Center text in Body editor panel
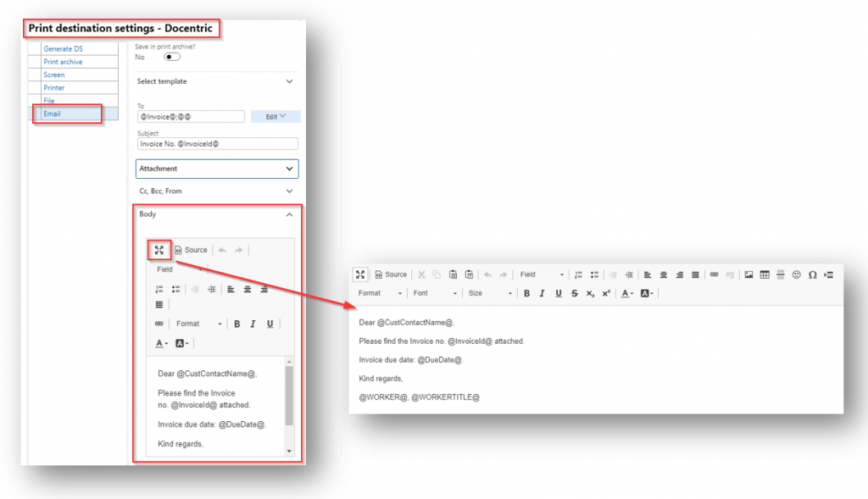Screen dimensions: 868x499 (x=248, y=290)
